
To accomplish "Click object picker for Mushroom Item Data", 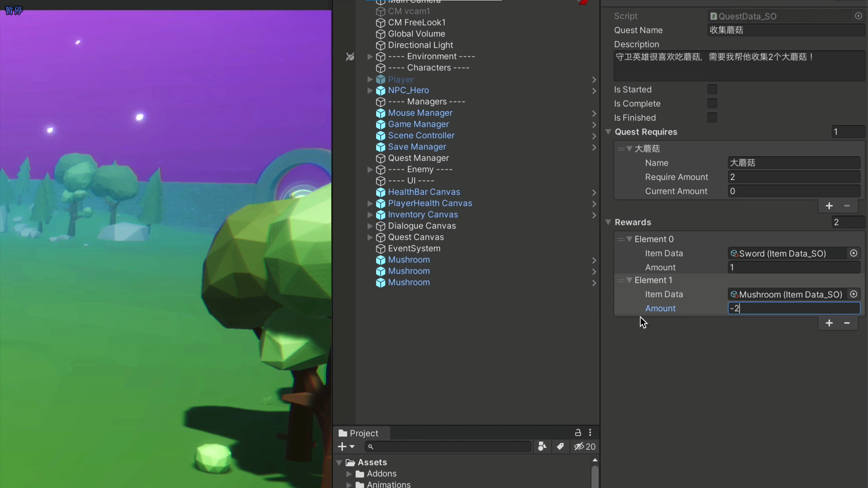I will tap(854, 294).
